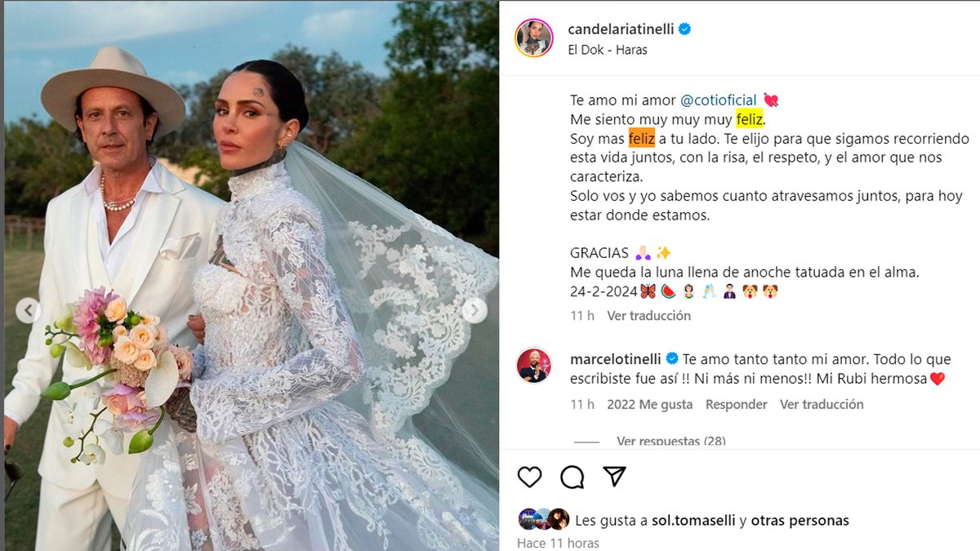This screenshot has width=980, height=551.
Task: Open the @cotioficial mention link
Action: tap(719, 100)
